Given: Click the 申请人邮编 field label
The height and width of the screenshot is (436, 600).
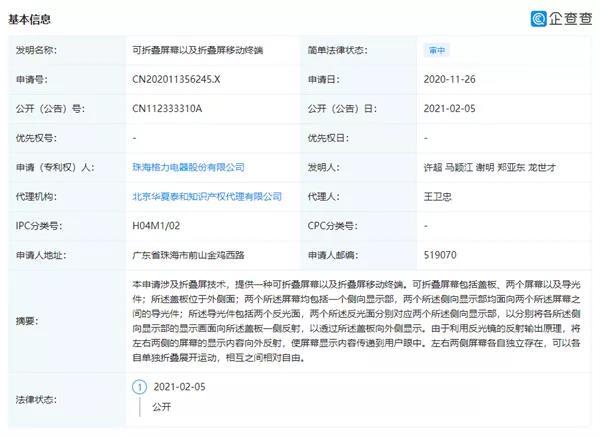Looking at the screenshot, I should pyautogui.click(x=333, y=255).
